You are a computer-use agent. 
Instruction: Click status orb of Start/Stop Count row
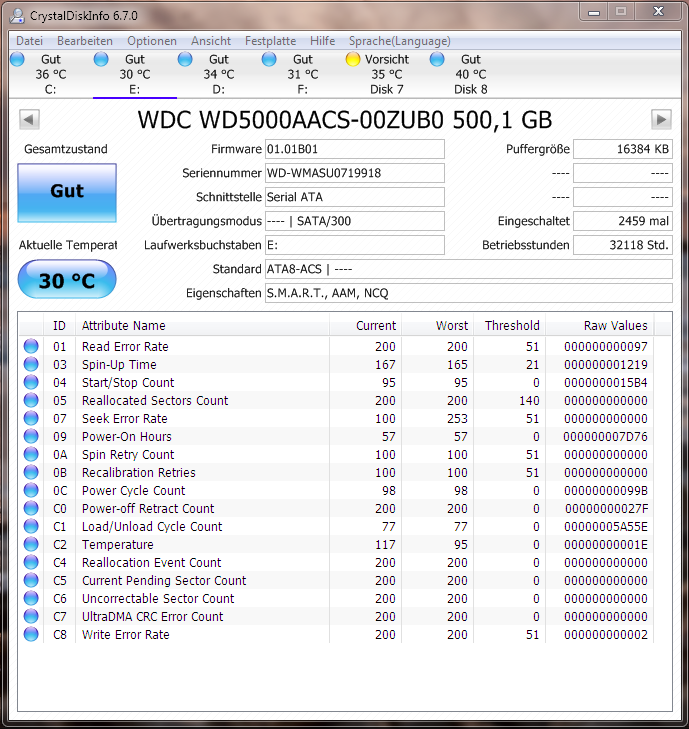coord(31,382)
